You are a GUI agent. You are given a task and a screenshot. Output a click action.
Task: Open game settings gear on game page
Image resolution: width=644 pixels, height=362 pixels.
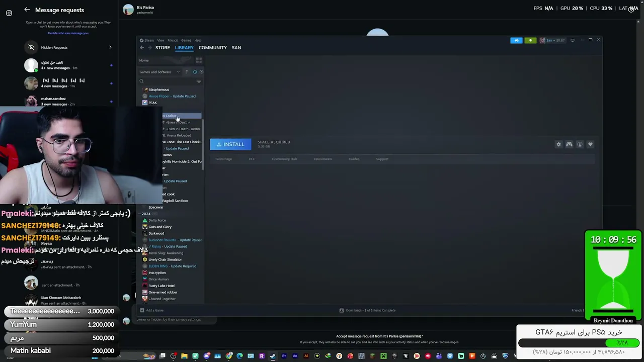click(558, 144)
